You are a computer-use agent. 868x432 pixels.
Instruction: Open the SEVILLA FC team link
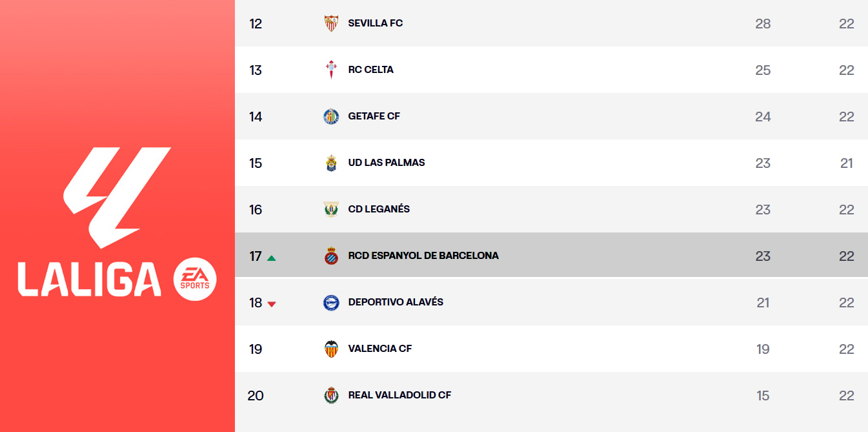[x=376, y=23]
